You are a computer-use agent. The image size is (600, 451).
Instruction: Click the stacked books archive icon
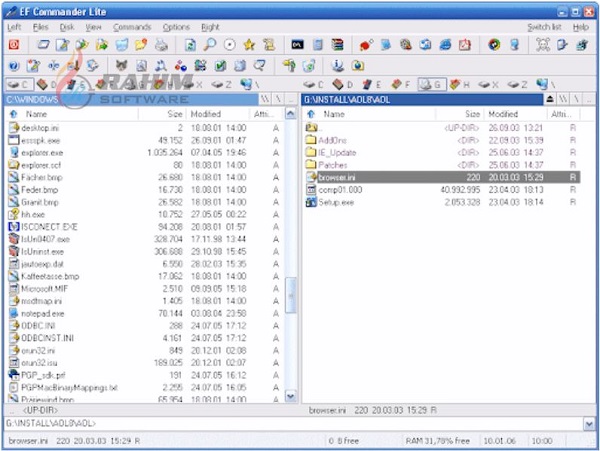[337, 45]
